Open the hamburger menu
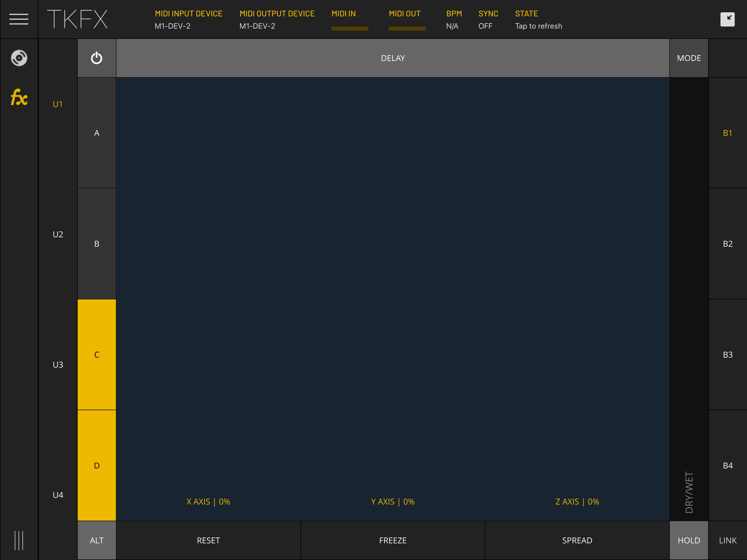 click(19, 19)
